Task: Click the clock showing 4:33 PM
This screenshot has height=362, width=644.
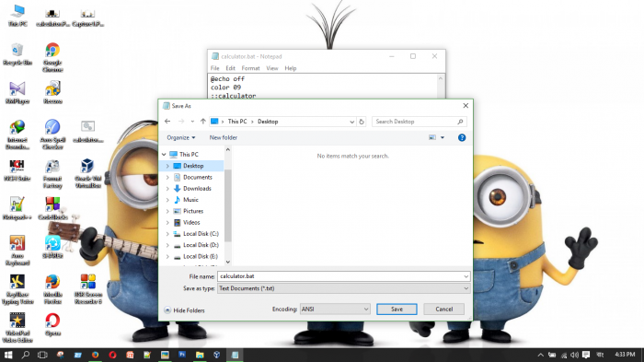Action: pos(625,355)
